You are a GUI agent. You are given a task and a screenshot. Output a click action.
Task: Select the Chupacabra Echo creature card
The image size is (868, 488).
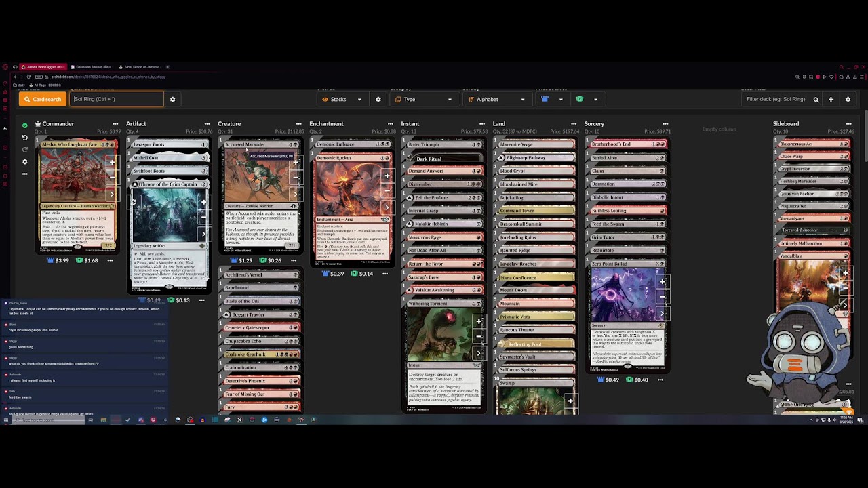260,341
